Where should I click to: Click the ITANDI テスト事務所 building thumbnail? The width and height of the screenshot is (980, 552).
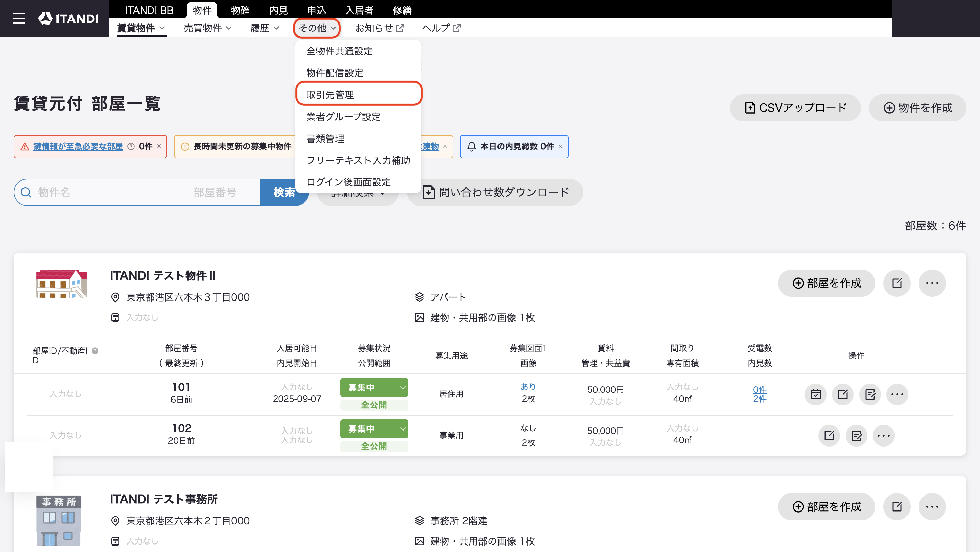[x=59, y=520]
